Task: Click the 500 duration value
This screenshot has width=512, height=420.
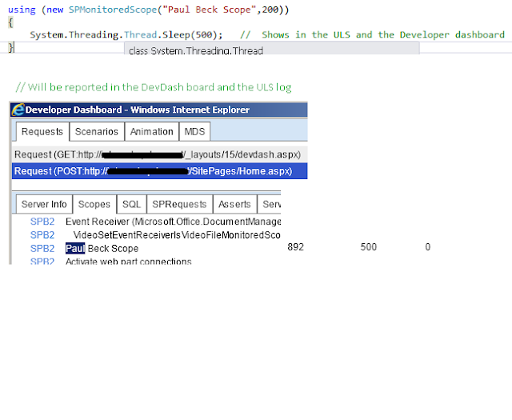Action: pyautogui.click(x=369, y=247)
